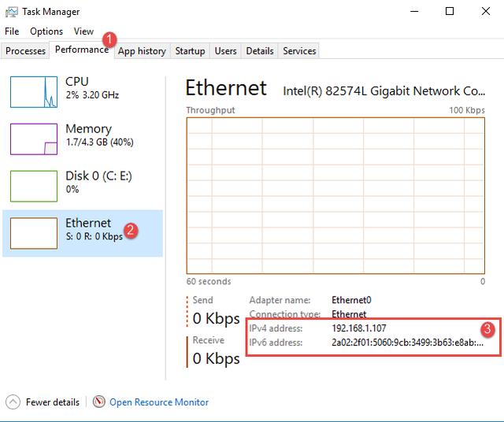Screen dimensions: 504x422
Task: Select the CPU usage graph thumbnail
Action: point(34,91)
